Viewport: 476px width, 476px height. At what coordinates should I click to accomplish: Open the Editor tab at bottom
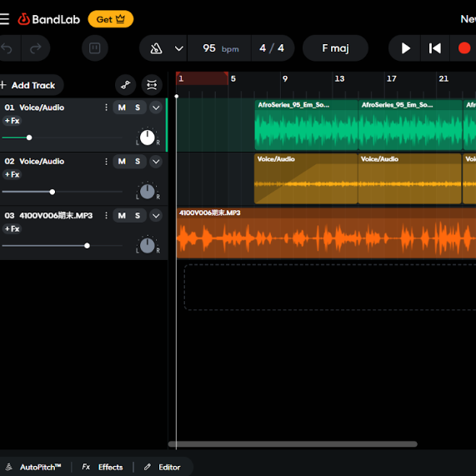(x=163, y=467)
